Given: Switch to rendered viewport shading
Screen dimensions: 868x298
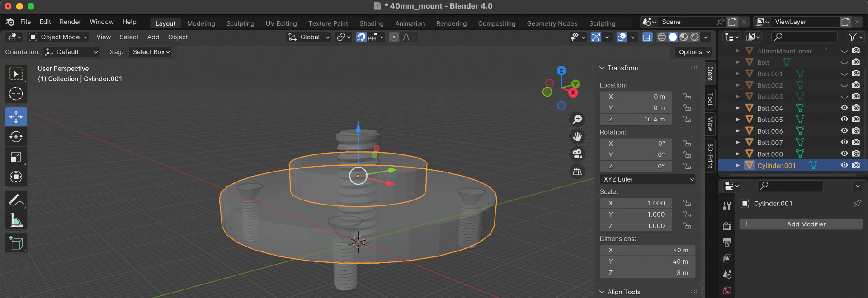Looking at the screenshot, I should click(695, 37).
